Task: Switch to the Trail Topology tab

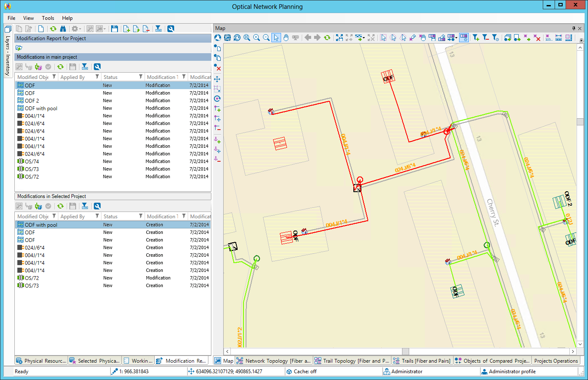Action: pos(352,361)
